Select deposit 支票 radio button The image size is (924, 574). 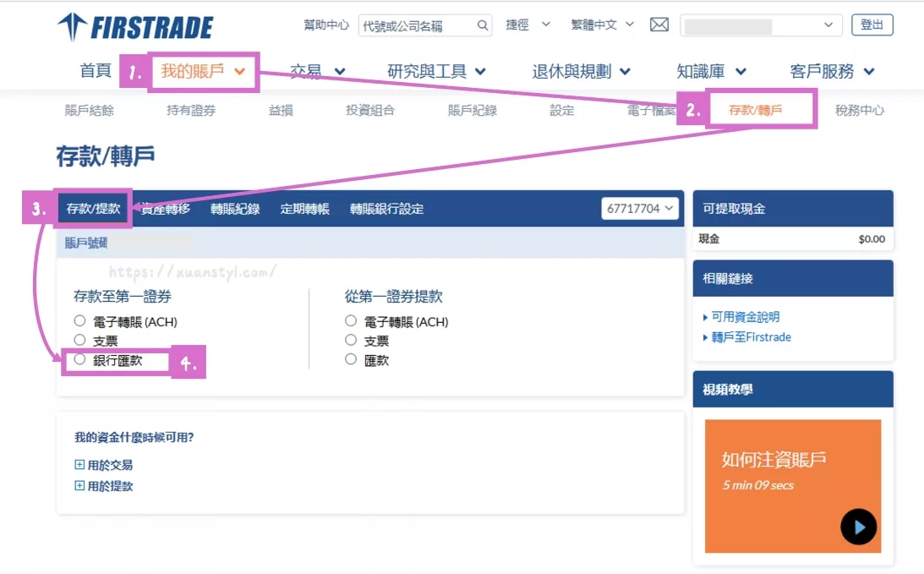[x=79, y=340]
